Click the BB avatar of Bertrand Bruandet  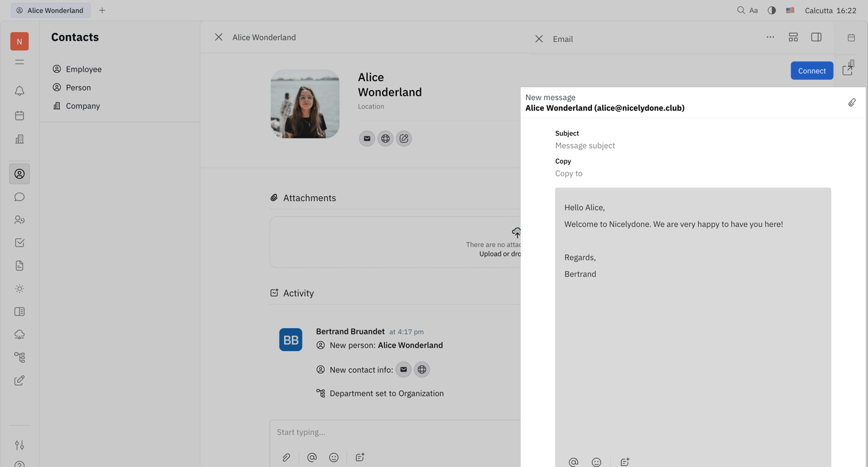pos(290,340)
